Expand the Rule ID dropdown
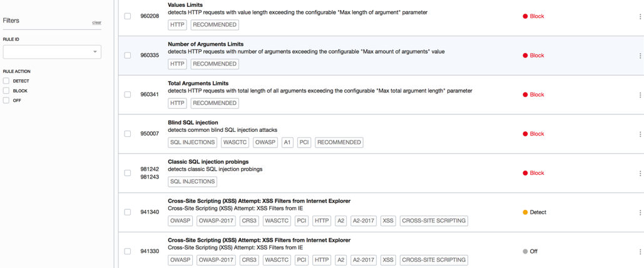 (95, 52)
